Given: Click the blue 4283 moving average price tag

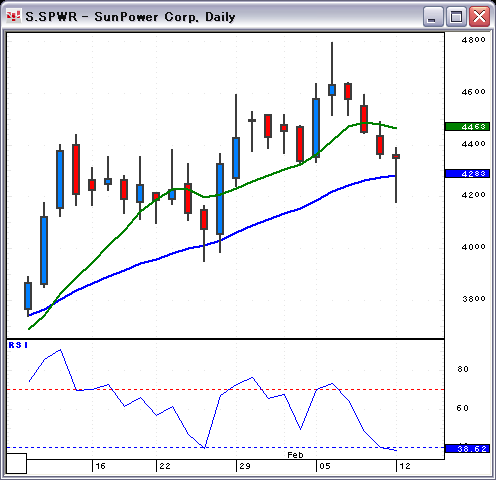Looking at the screenshot, I should pos(467,174).
